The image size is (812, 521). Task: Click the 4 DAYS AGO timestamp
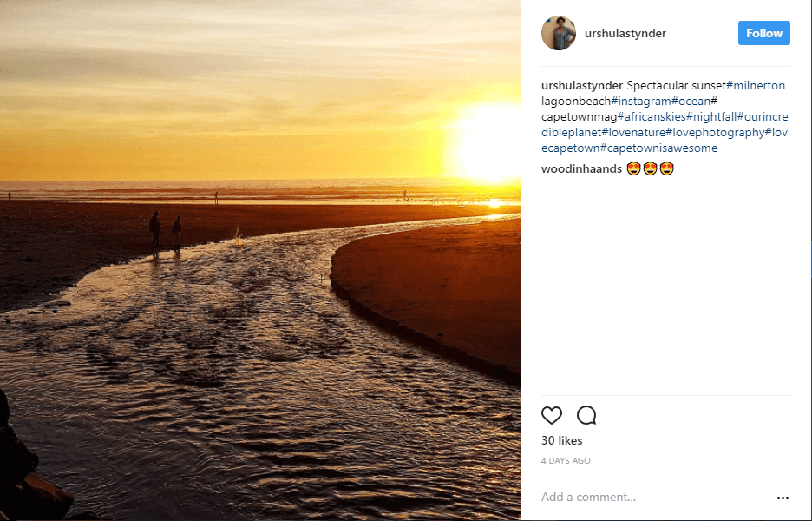coord(566,460)
